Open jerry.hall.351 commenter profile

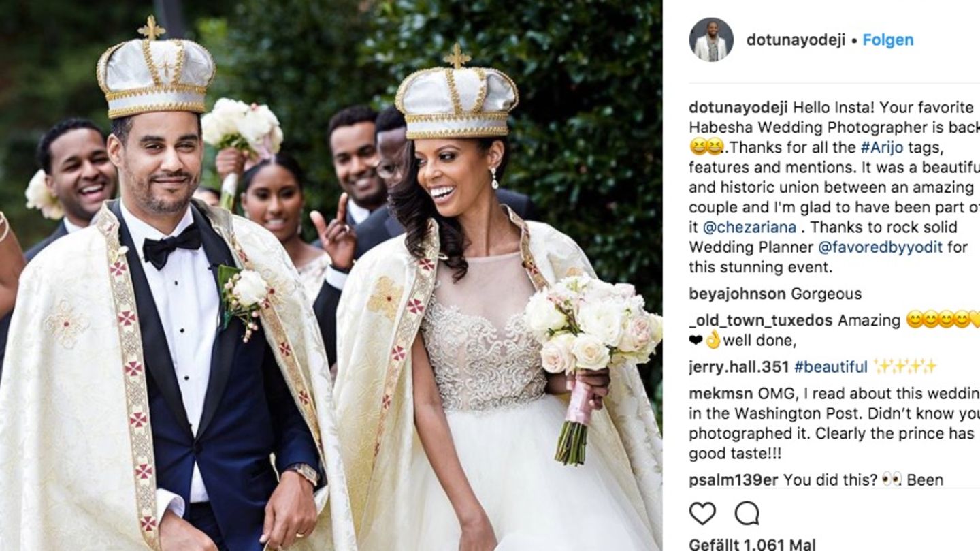pos(739,366)
